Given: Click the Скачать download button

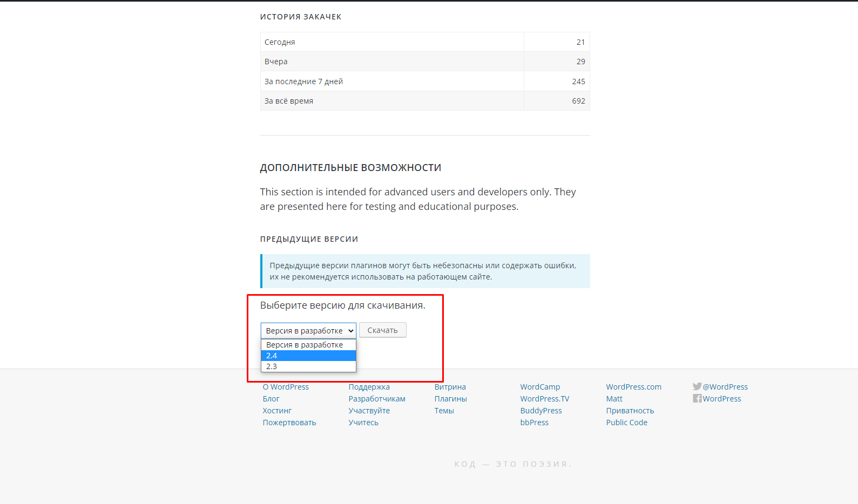Looking at the screenshot, I should click(382, 330).
